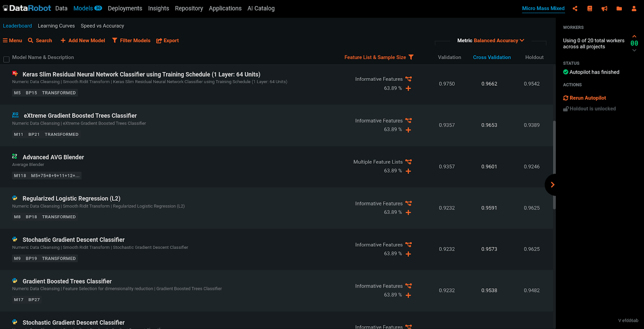
Task: Switch to Learning Curves
Action: 56,26
